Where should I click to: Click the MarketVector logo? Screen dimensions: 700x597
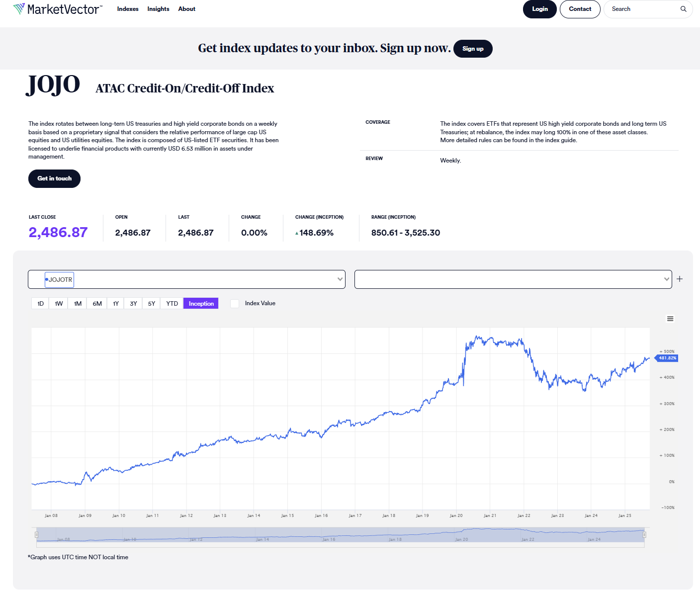point(58,9)
